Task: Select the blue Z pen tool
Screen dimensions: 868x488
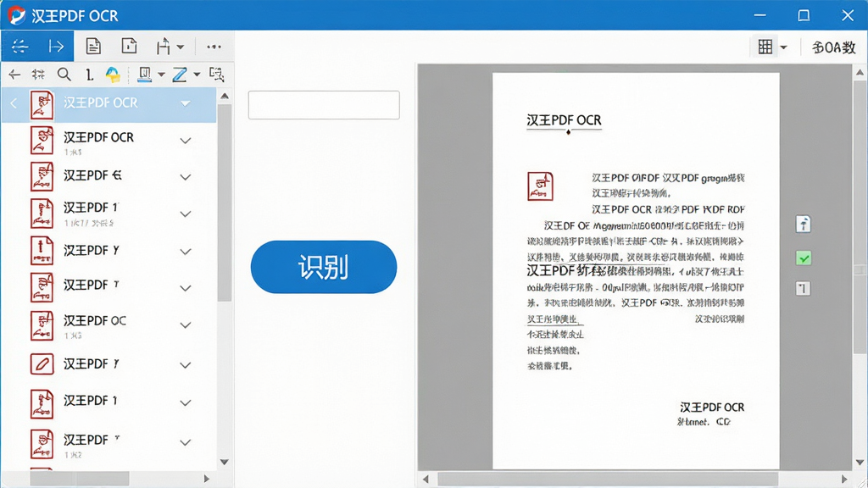Action: coord(180,75)
